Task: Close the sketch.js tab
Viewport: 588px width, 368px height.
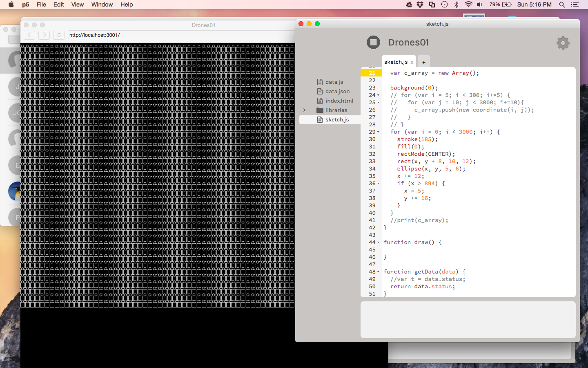Action: [412, 63]
